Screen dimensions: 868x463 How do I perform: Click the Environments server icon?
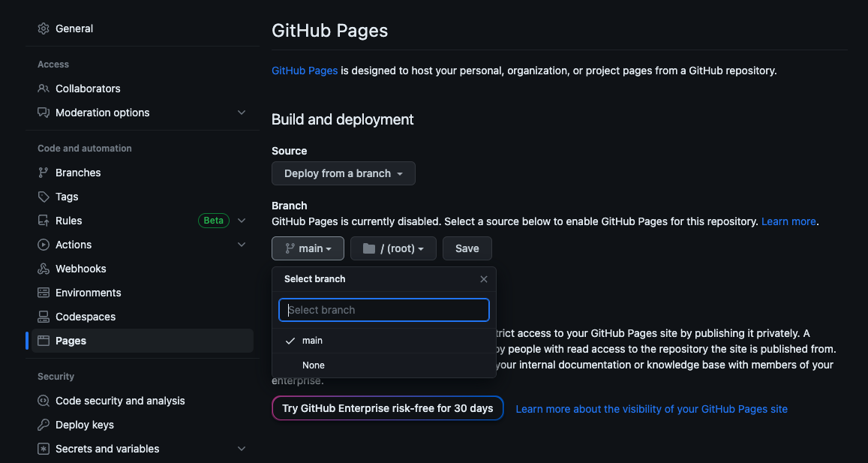click(x=44, y=293)
